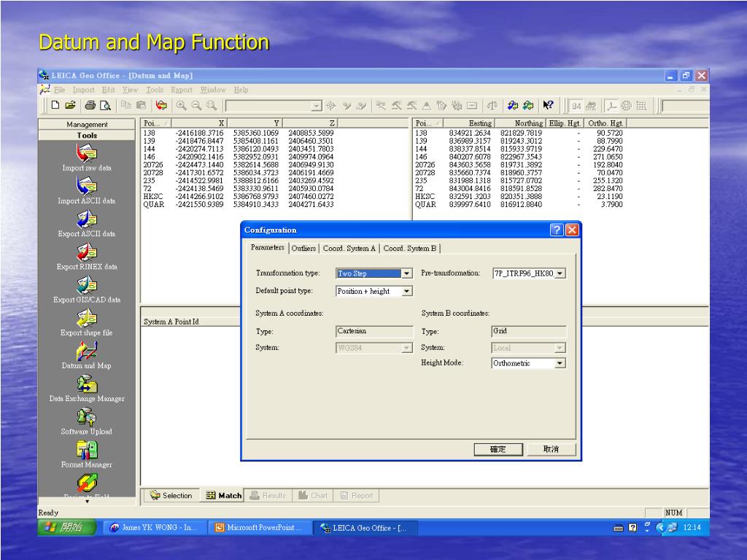Click the keyboard icon in system tray
This screenshot has height=560, width=747.
pos(619,528)
